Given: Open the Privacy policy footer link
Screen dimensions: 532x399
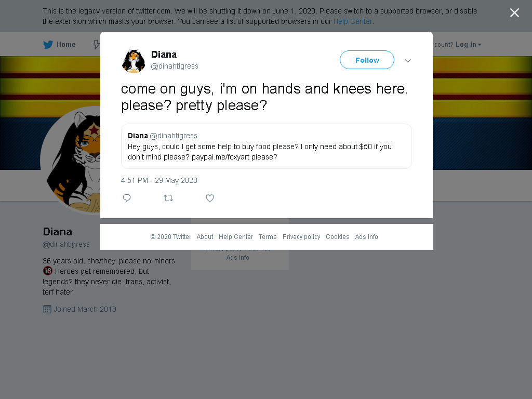Looking at the screenshot, I should [x=301, y=237].
